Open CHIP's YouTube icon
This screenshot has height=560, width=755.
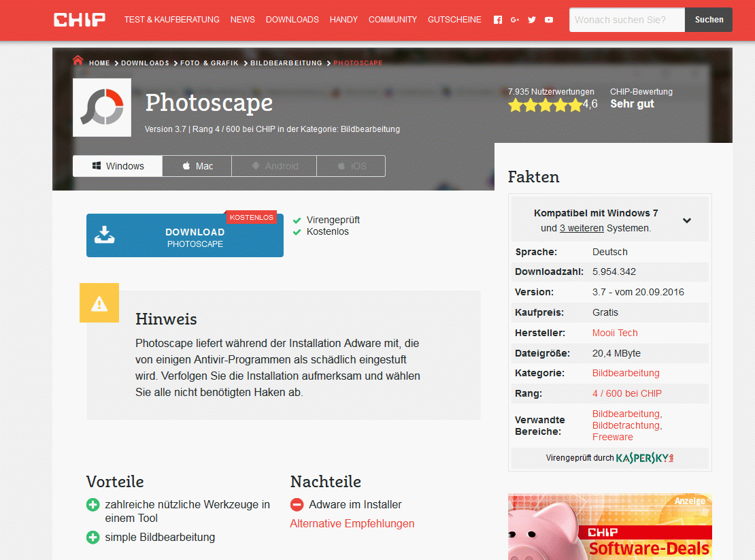pos(549,20)
